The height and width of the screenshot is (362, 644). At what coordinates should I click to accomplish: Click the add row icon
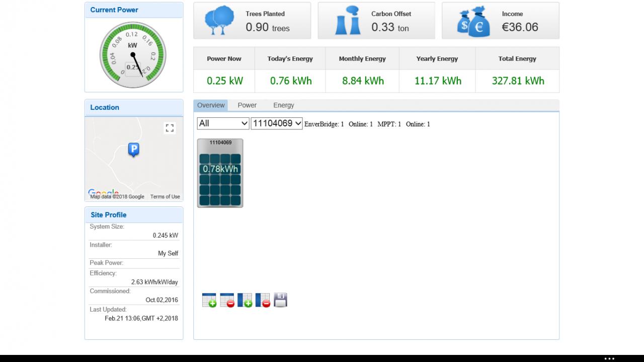click(x=209, y=300)
